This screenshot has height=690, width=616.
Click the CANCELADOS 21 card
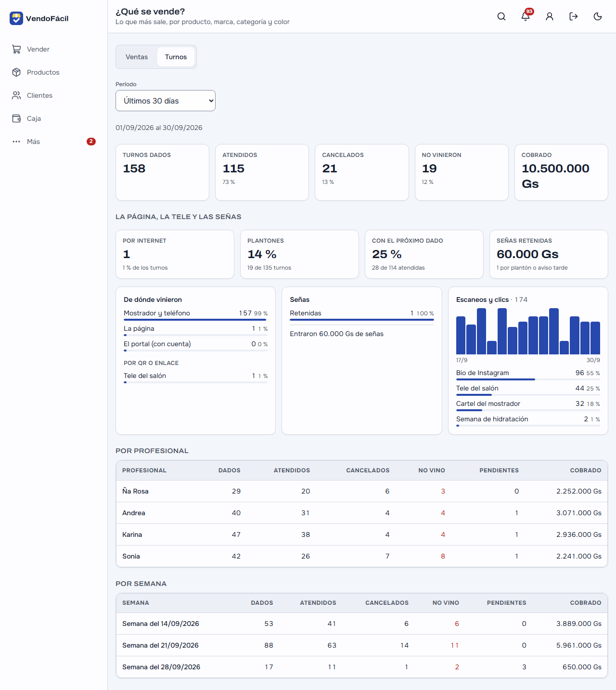pyautogui.click(x=362, y=172)
